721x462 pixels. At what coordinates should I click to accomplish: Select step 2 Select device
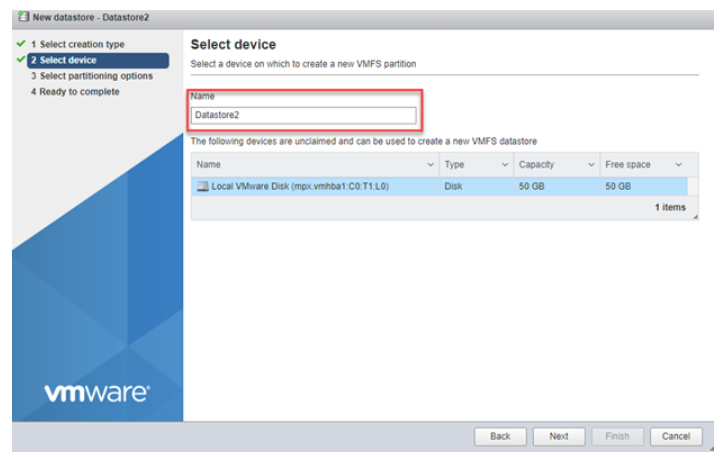(x=98, y=60)
